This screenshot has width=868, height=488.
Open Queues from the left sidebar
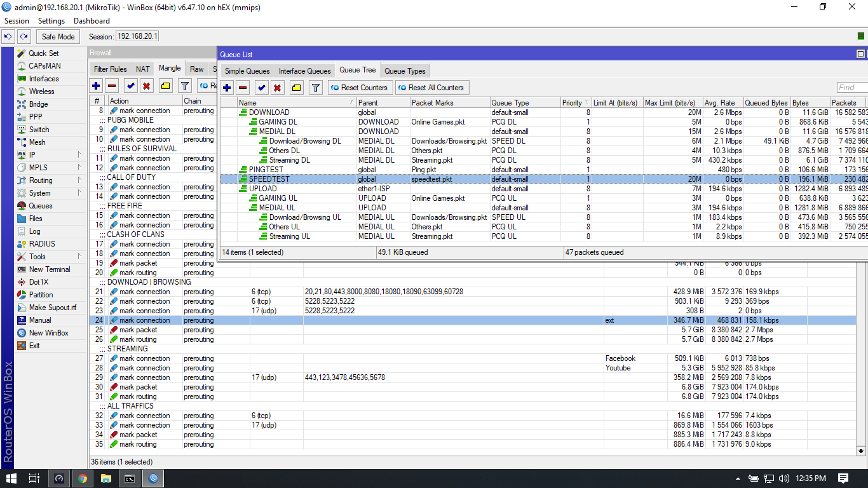coord(41,206)
